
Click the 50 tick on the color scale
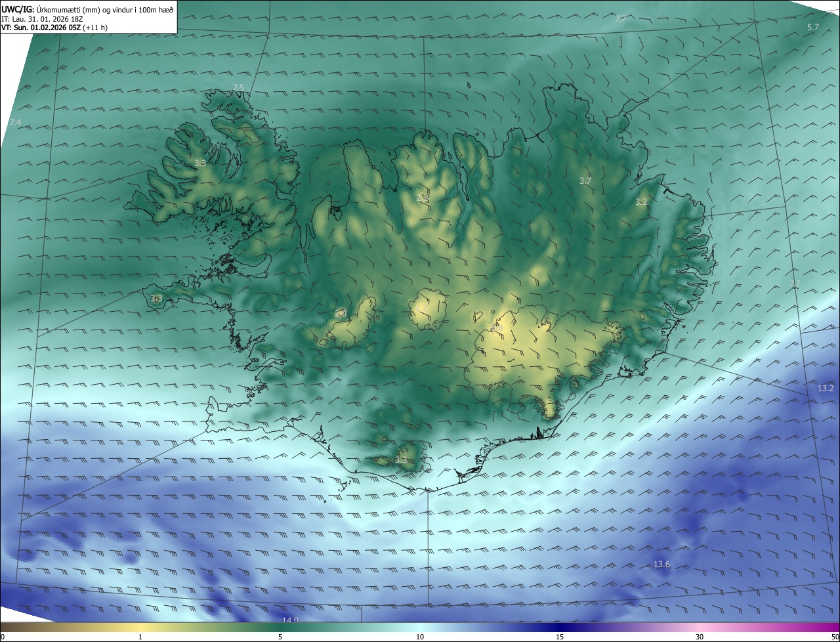click(x=835, y=637)
